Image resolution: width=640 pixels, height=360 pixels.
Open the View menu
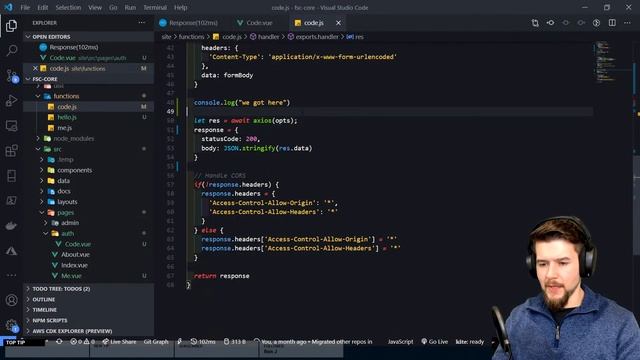coord(95,7)
